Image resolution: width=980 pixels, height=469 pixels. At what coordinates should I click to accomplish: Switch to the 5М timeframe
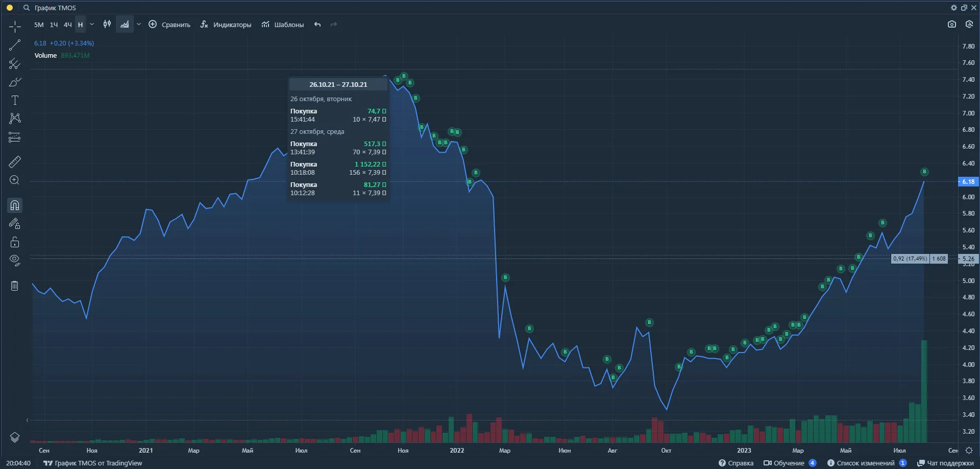pos(39,25)
